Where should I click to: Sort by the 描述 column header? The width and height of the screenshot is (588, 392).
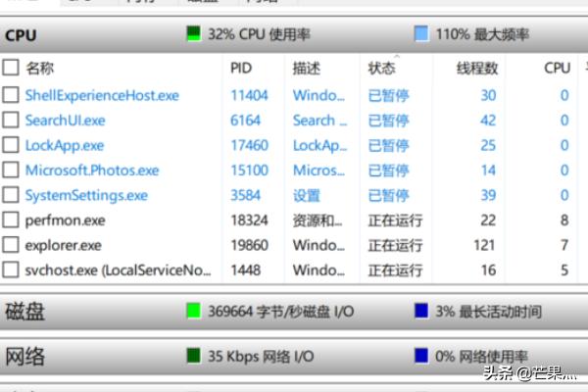coord(307,69)
